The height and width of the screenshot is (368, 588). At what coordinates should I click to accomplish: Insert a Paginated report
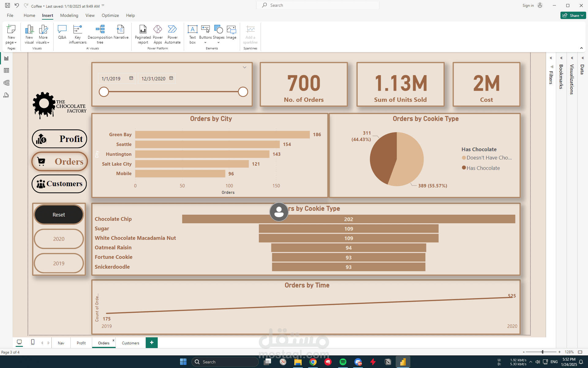[x=143, y=34]
